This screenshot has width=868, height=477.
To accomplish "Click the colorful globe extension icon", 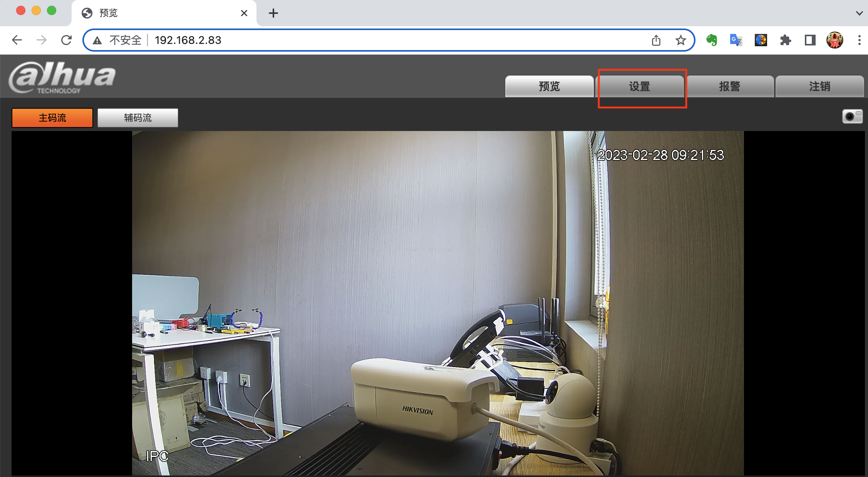I will tap(761, 40).
